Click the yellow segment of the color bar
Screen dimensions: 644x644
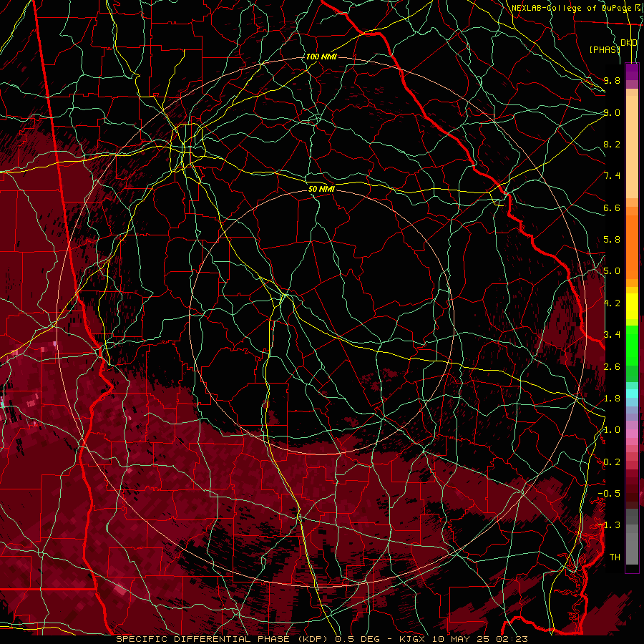[632, 306]
